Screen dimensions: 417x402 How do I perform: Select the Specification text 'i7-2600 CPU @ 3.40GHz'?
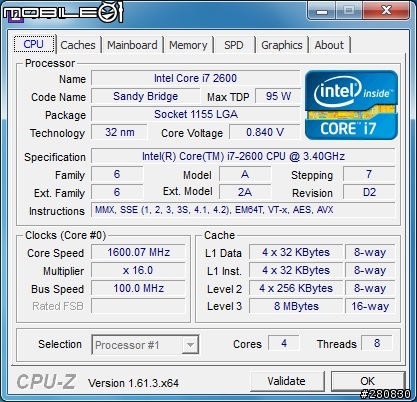click(x=286, y=156)
